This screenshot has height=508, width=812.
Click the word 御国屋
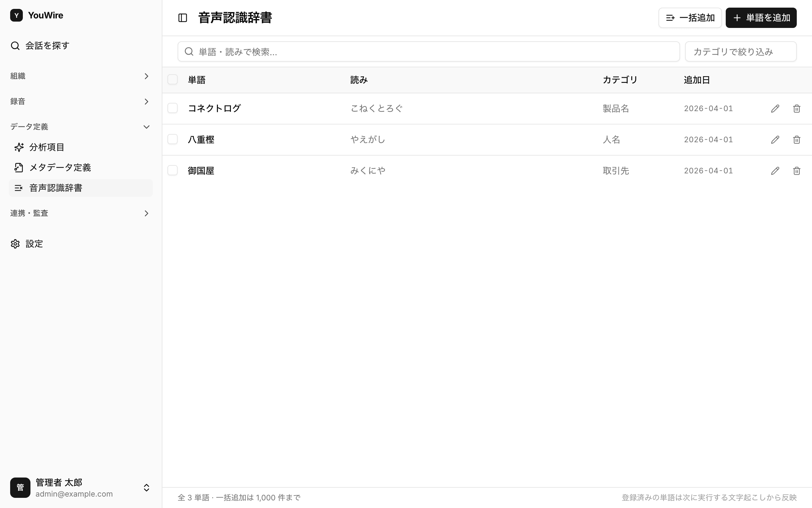pyautogui.click(x=201, y=171)
